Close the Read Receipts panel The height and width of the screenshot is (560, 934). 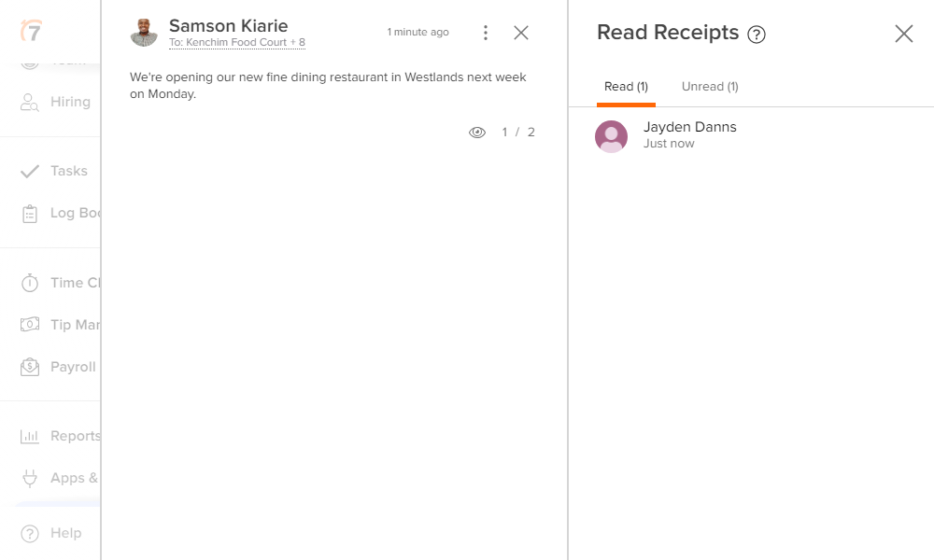903,34
